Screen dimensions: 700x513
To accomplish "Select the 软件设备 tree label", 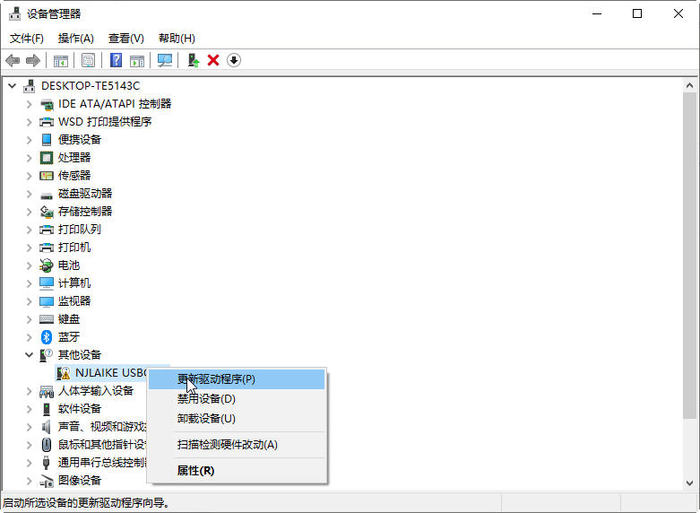I will pos(79,409).
